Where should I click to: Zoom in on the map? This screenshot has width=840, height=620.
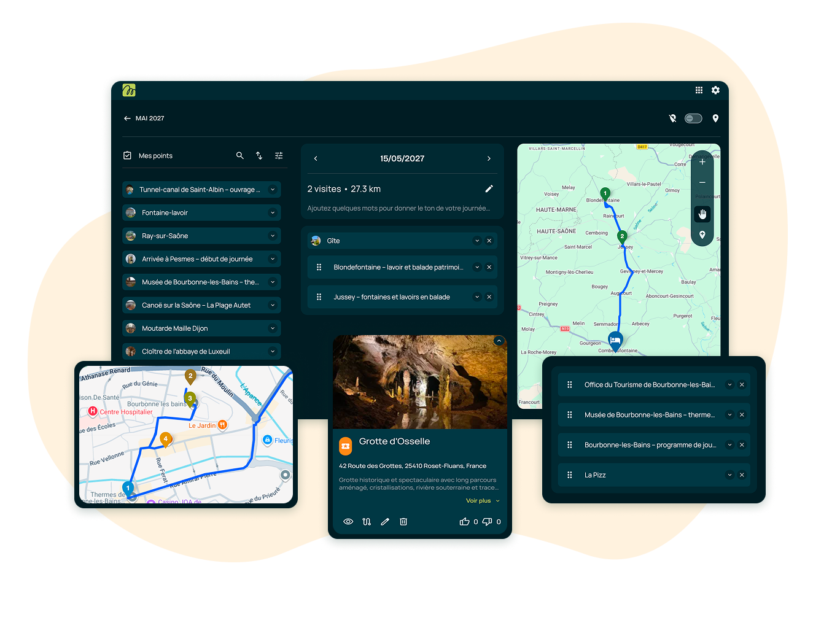click(702, 162)
